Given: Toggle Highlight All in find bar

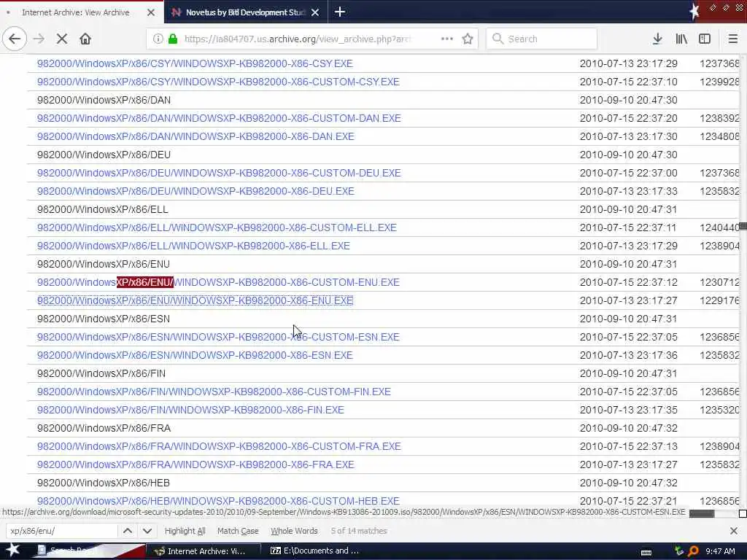Looking at the screenshot, I should click(185, 531).
